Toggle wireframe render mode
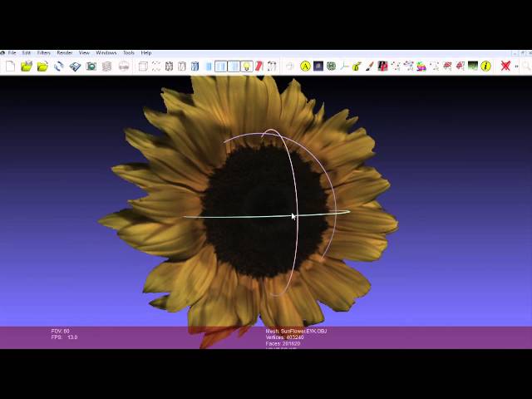This screenshot has height=399, width=532. point(169,66)
